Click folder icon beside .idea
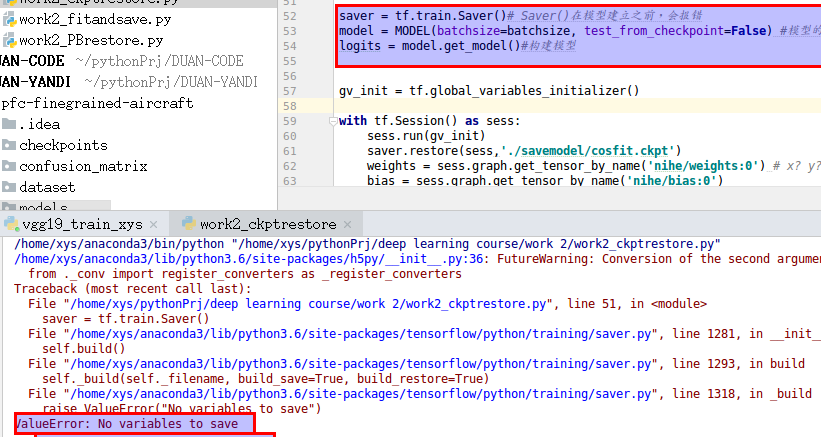 [8, 125]
